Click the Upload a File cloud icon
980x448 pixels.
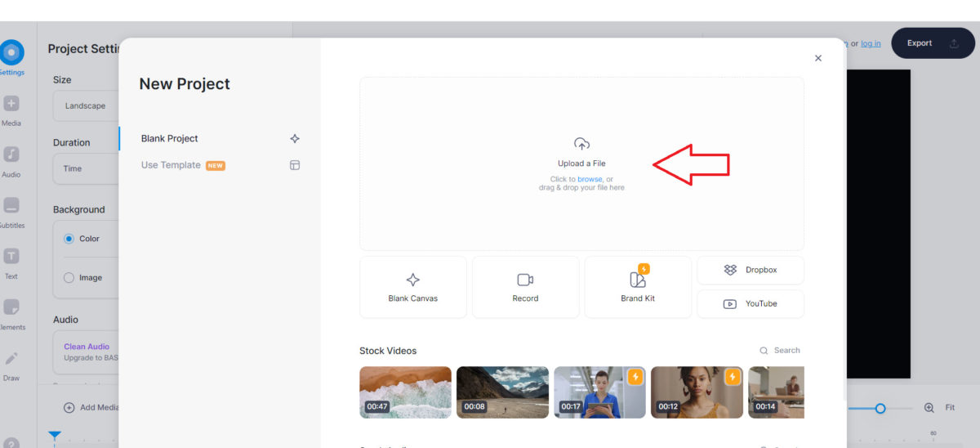click(x=581, y=145)
